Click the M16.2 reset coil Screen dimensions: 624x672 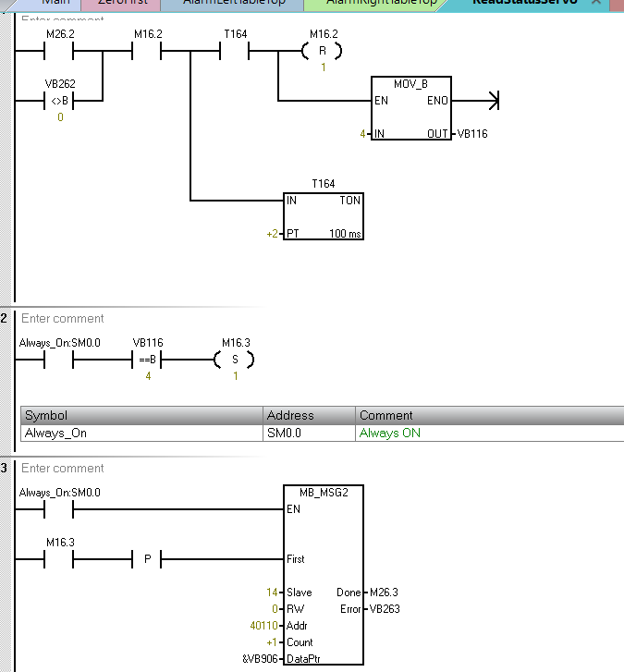pos(324,52)
